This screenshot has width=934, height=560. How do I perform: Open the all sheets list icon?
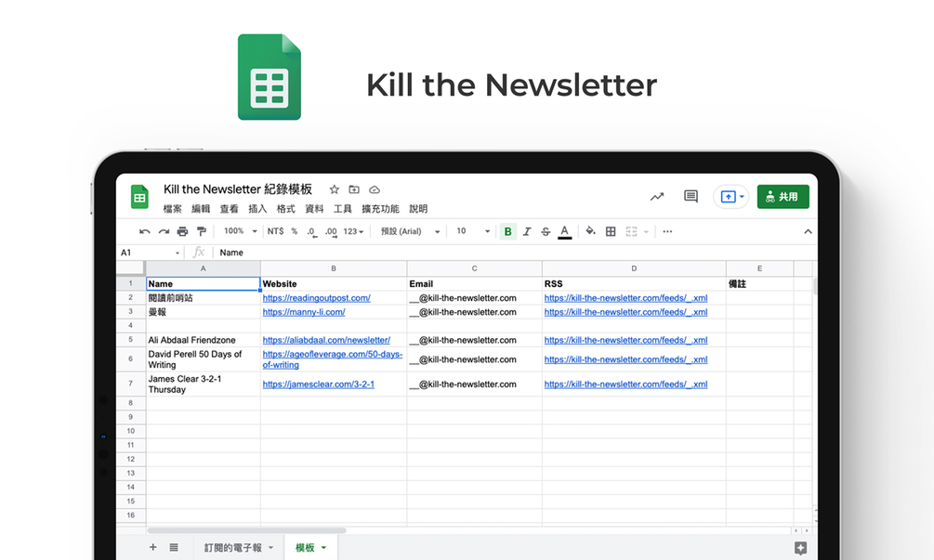pyautogui.click(x=174, y=547)
